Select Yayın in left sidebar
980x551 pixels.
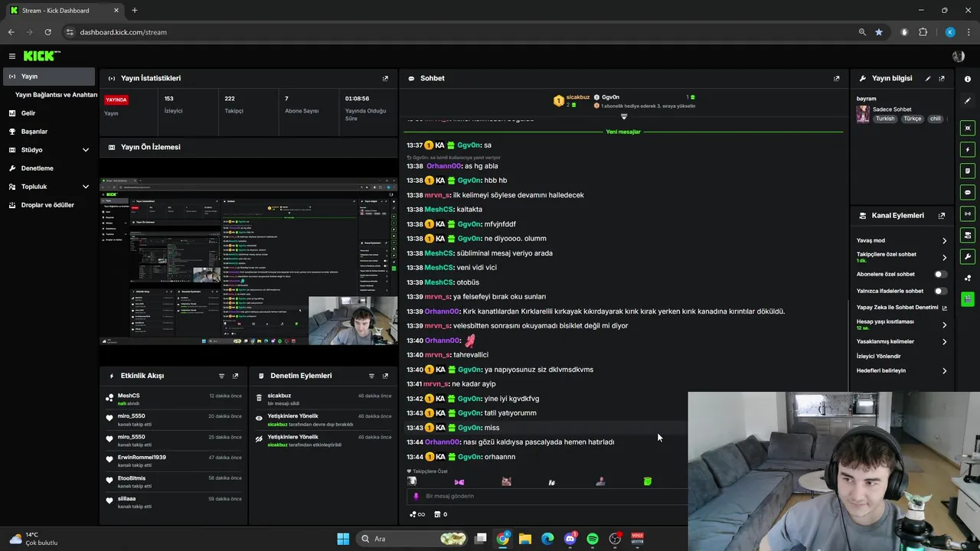tap(49, 77)
